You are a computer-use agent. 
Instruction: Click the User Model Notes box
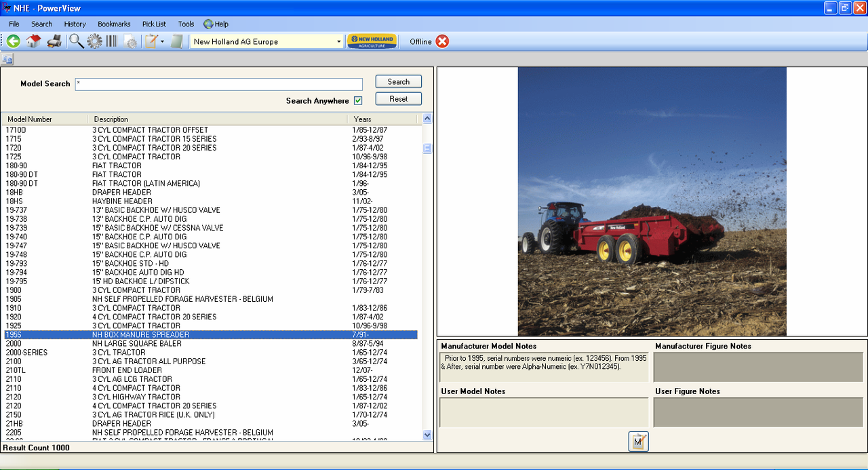pos(544,412)
